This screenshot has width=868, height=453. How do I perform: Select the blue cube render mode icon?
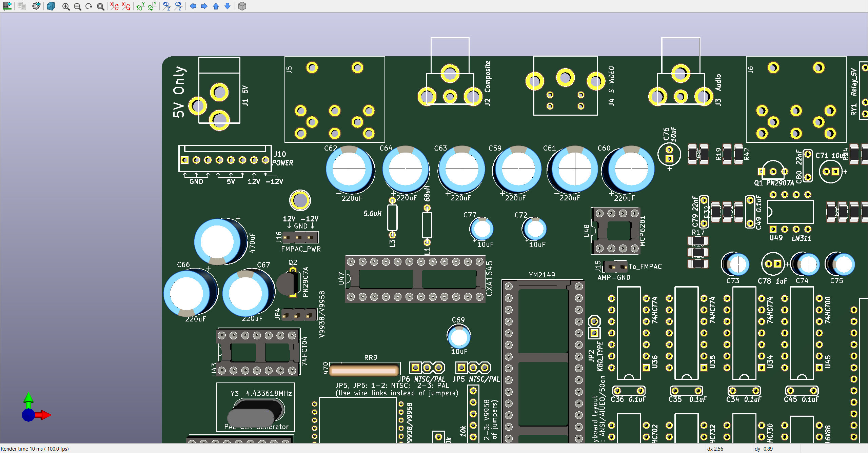point(51,6)
